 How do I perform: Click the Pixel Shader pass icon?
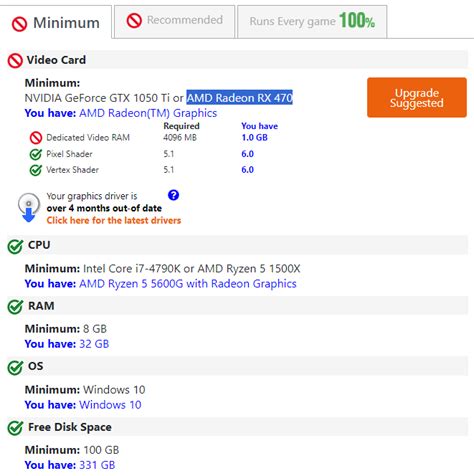[36, 154]
